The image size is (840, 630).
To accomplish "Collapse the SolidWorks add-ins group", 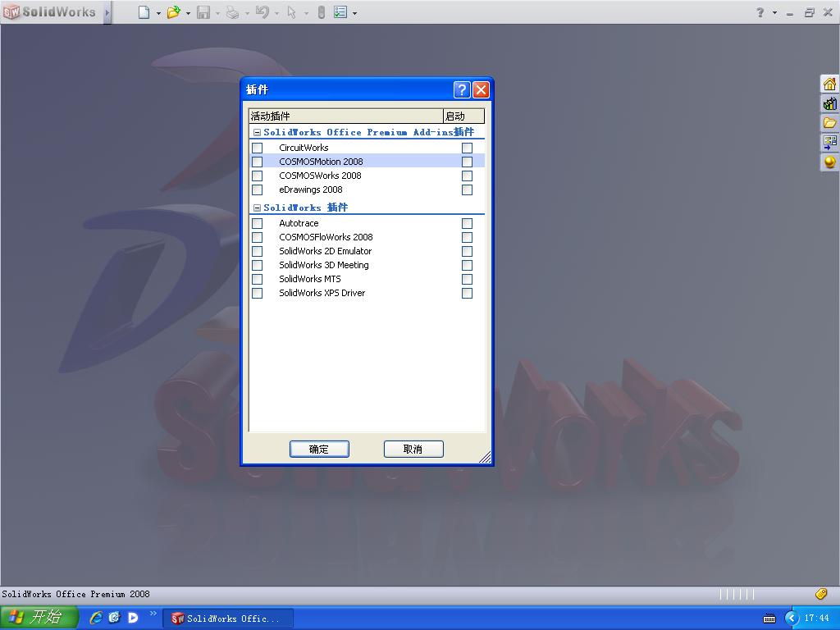I will click(257, 208).
